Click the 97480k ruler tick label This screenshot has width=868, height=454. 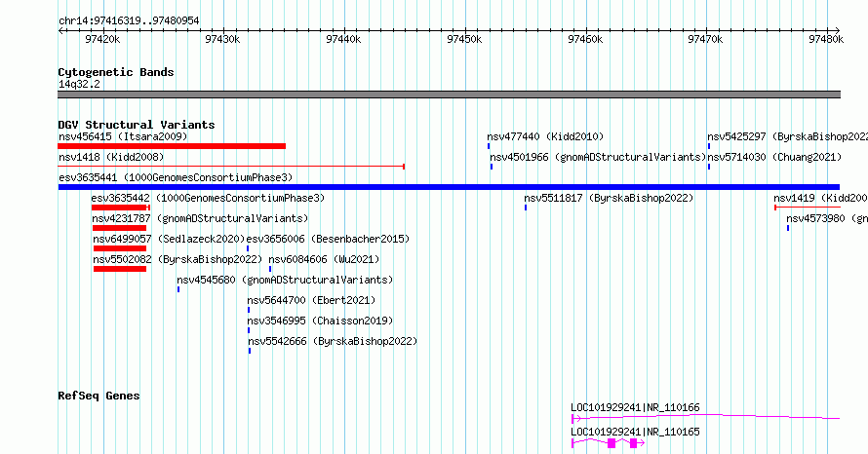[x=826, y=39]
